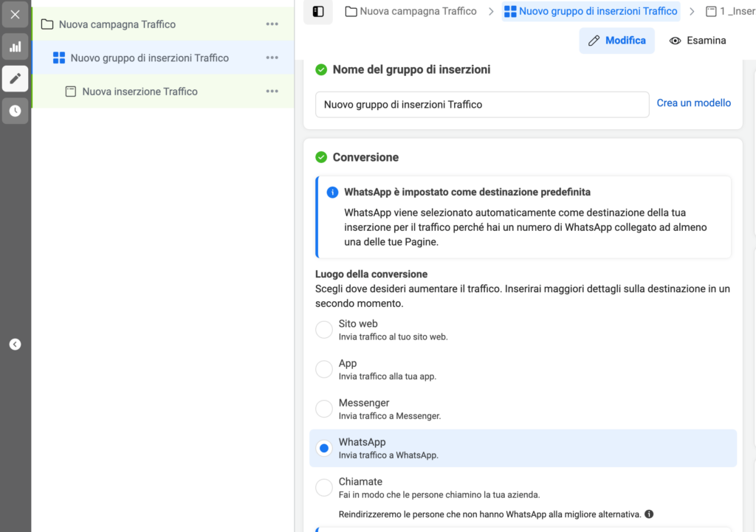Switch to the Modifica tab
Viewport: 756px width, 532px height.
point(617,41)
